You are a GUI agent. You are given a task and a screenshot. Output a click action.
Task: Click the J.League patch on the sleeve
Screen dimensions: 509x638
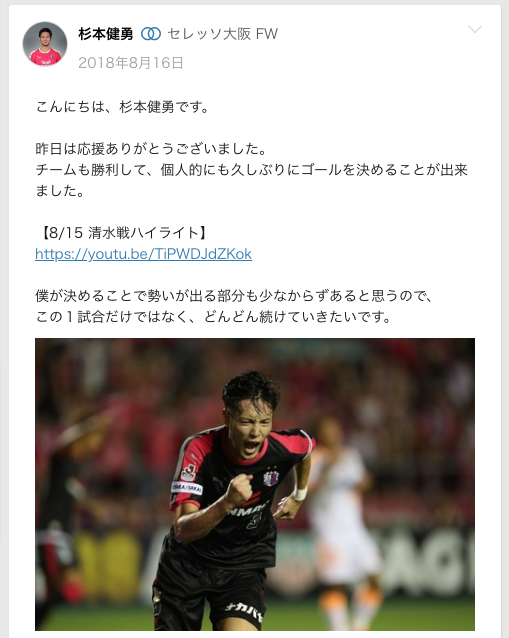188,473
